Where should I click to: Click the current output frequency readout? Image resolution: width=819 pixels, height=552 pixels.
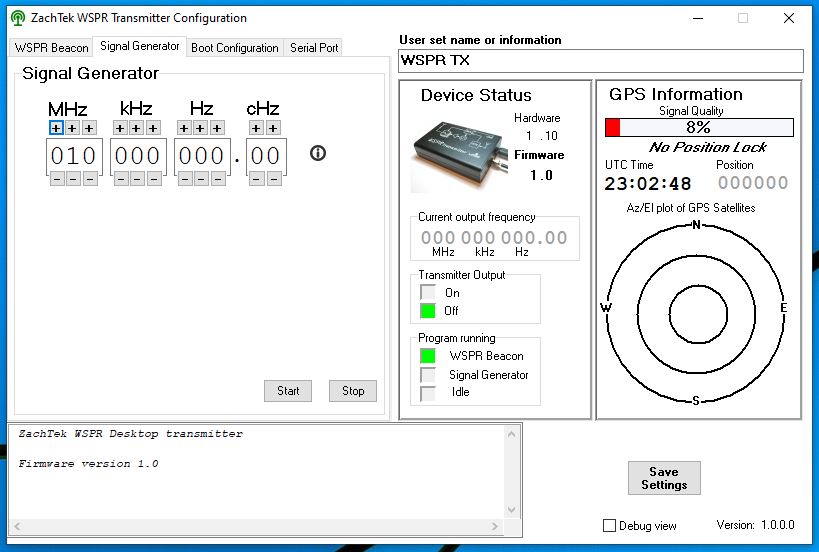coord(494,238)
